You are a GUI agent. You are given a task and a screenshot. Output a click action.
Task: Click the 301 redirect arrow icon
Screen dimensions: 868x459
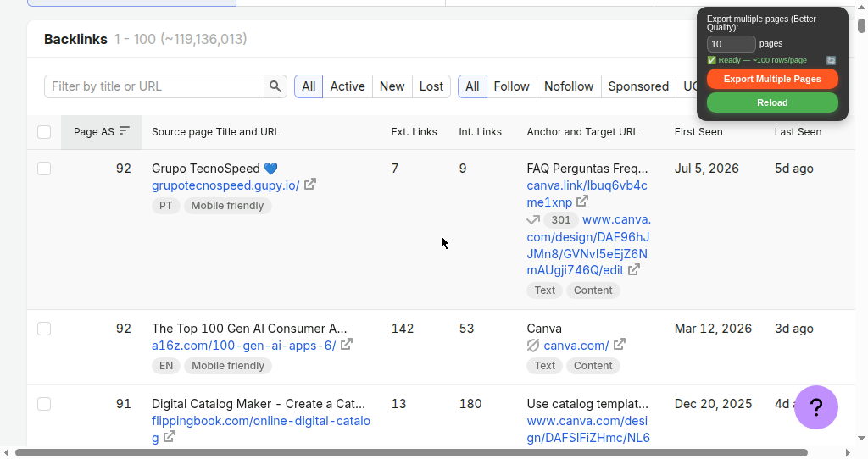[533, 219]
